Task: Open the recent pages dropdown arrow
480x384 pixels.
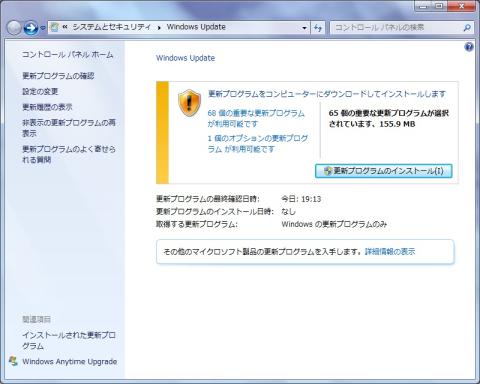Action: 43,28
